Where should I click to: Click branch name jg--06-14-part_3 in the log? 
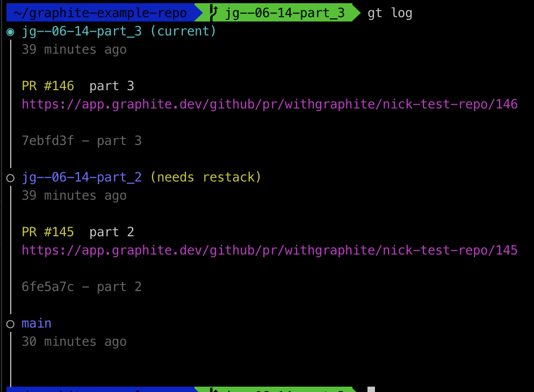pos(82,31)
